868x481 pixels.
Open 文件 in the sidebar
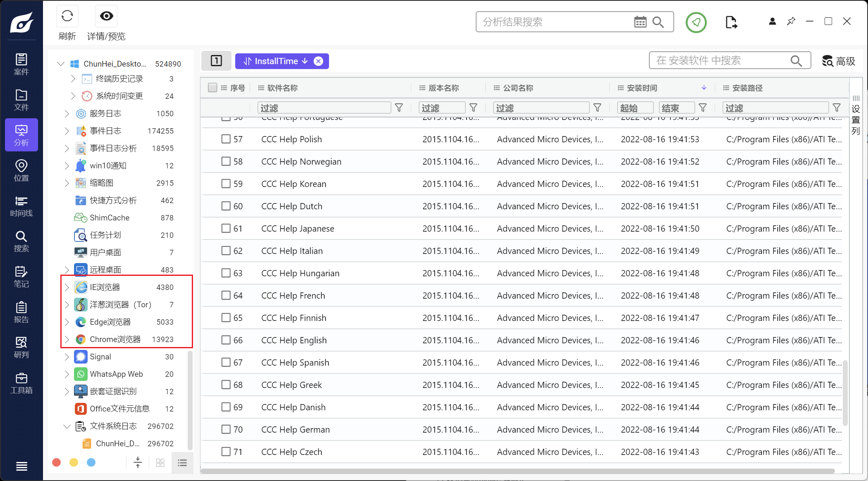click(x=21, y=100)
